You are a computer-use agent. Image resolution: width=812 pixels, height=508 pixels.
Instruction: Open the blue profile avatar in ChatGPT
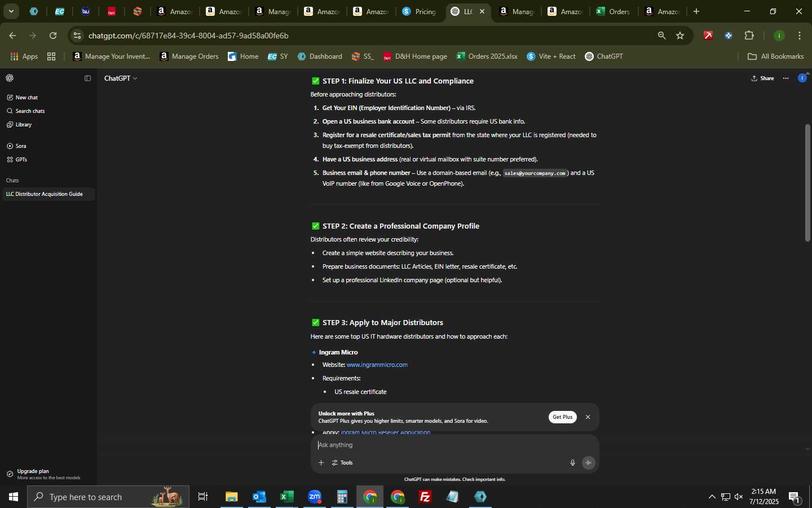click(x=802, y=78)
